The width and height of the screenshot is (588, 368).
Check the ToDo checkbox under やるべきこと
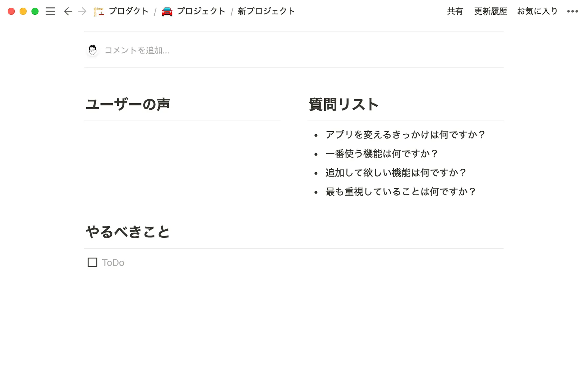pyautogui.click(x=92, y=263)
